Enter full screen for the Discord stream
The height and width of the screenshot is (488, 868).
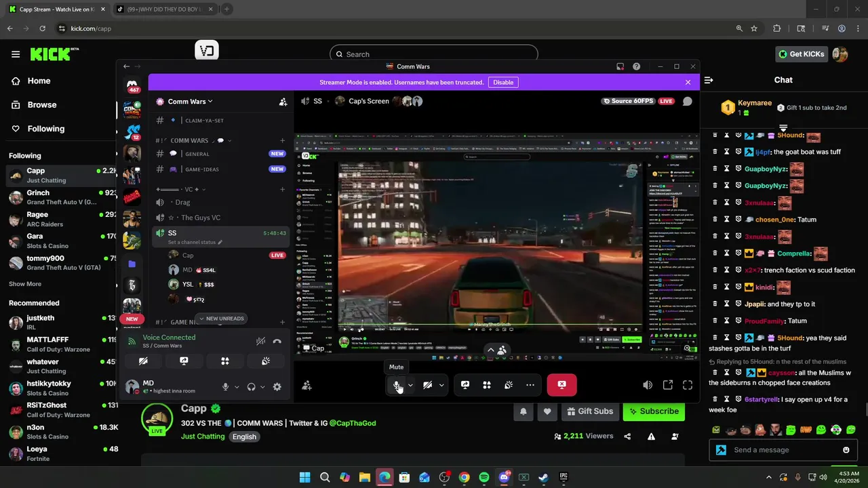point(688,385)
